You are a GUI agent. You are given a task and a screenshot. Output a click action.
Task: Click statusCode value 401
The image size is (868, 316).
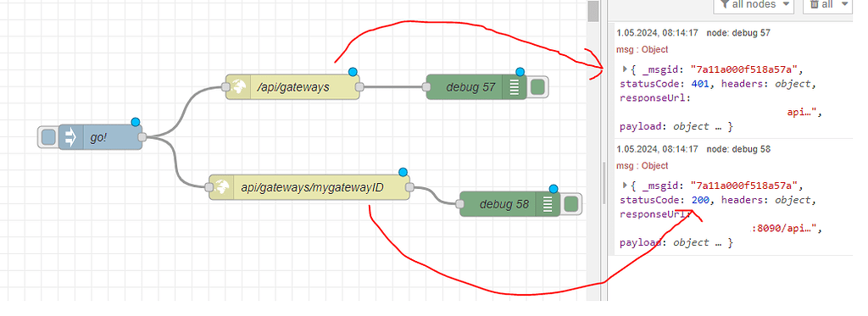(700, 84)
